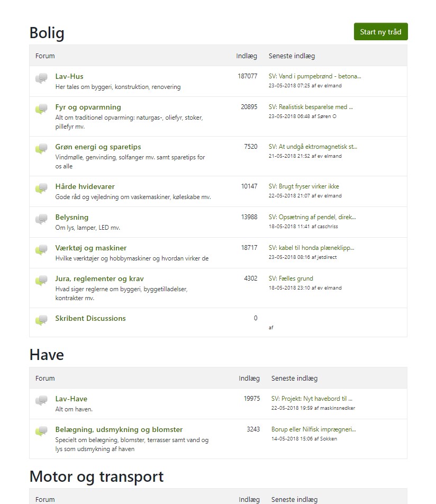Open the Værktøj og maskiner forum
Screen dimensions: 436x504
click(x=91, y=248)
